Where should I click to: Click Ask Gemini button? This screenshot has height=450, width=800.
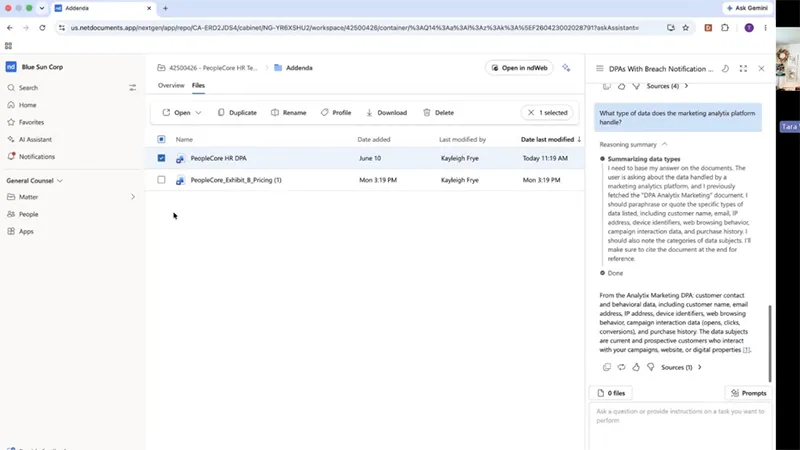747,8
